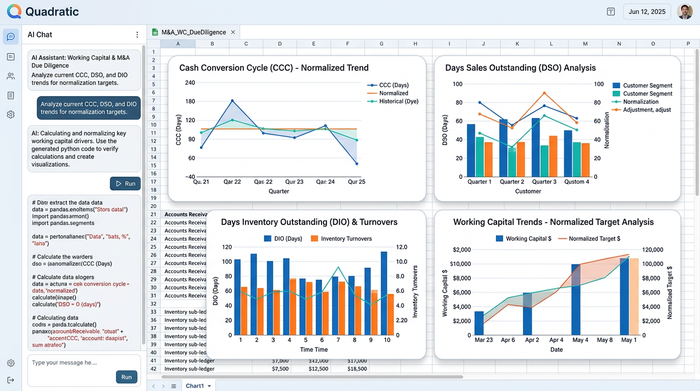Screen dimensions: 700x391
Task: Open the connections gear sidebar icon
Action: click(x=11, y=115)
